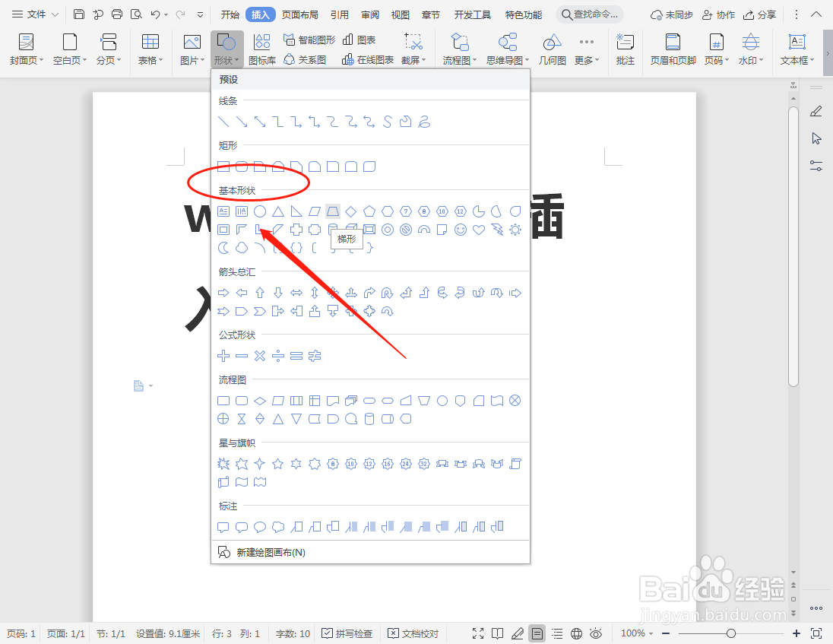Open the Shapes dropdown button

pyautogui.click(x=226, y=49)
